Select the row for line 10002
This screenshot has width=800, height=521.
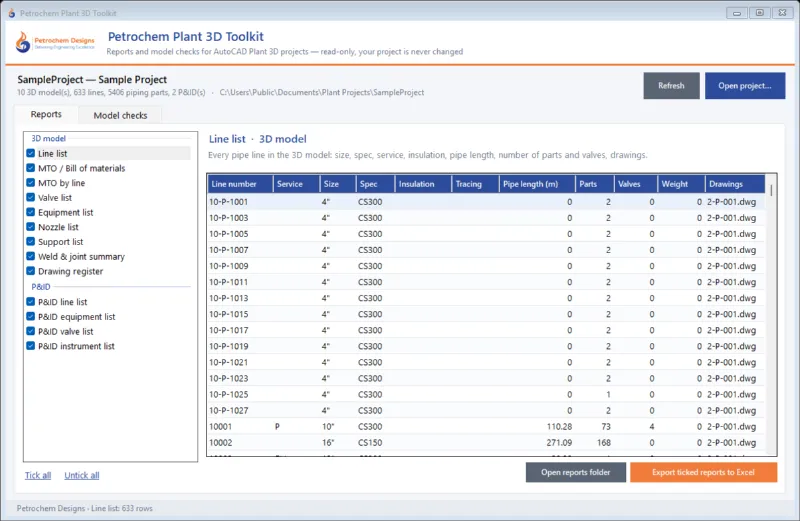486,442
